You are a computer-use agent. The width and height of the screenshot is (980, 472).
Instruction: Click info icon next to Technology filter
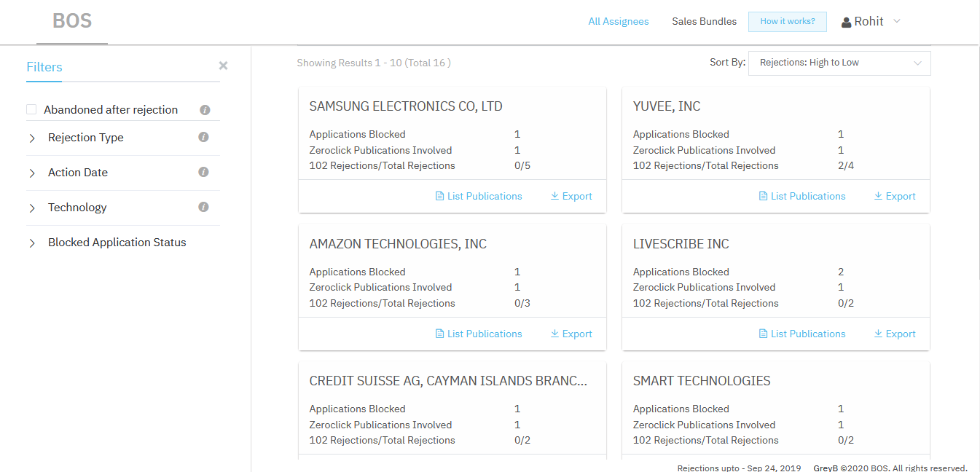click(x=203, y=207)
